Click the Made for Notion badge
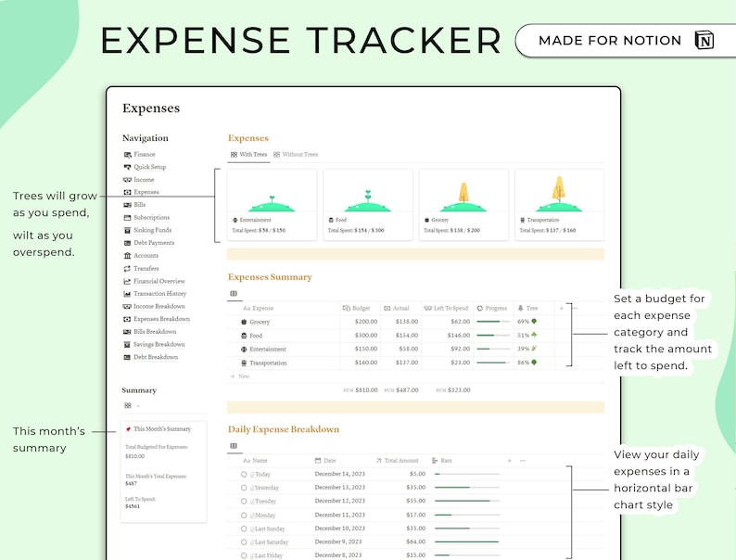The image size is (736, 560). tap(626, 41)
